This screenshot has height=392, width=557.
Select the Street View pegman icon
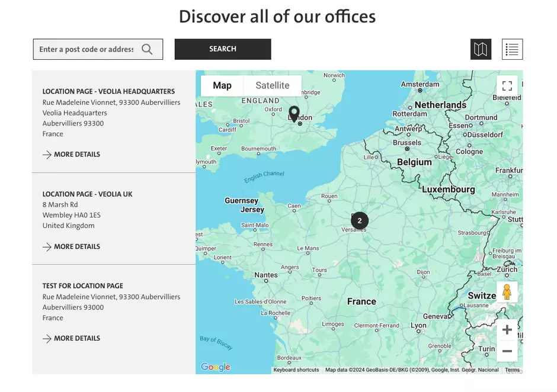point(507,292)
